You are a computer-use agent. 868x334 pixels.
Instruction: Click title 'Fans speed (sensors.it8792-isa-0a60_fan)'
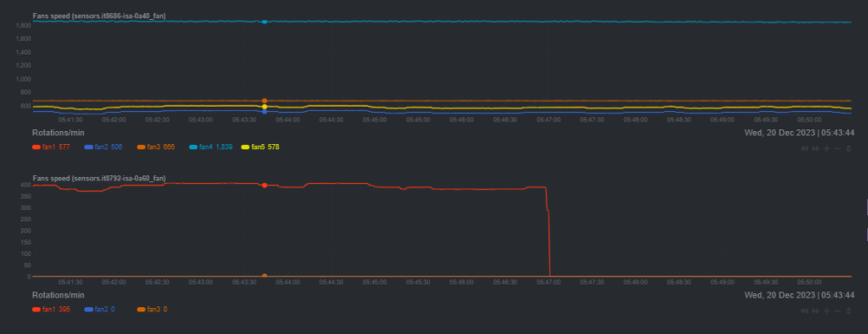(99, 179)
